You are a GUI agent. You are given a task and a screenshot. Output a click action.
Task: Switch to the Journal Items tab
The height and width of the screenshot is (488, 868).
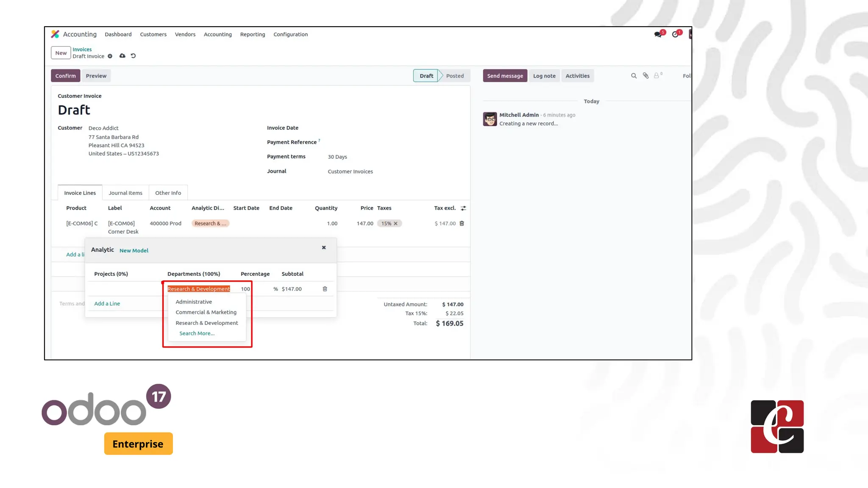click(125, 193)
